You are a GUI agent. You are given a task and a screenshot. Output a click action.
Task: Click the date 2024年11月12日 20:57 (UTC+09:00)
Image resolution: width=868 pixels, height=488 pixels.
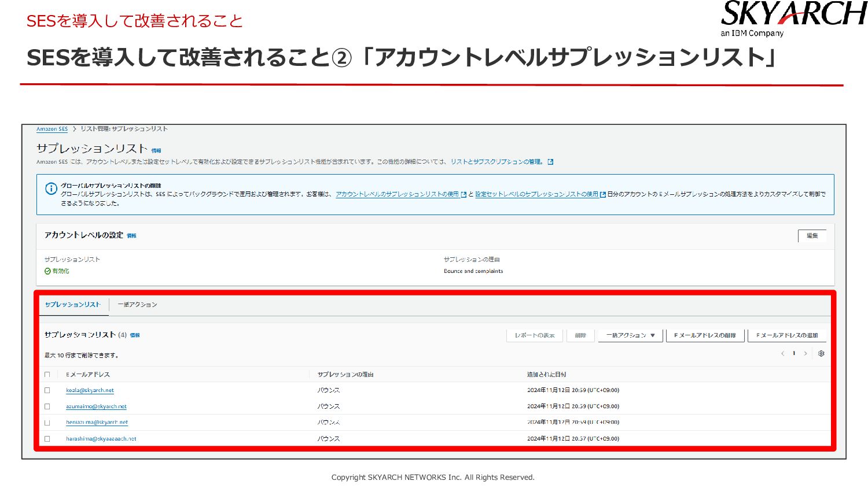(x=573, y=439)
